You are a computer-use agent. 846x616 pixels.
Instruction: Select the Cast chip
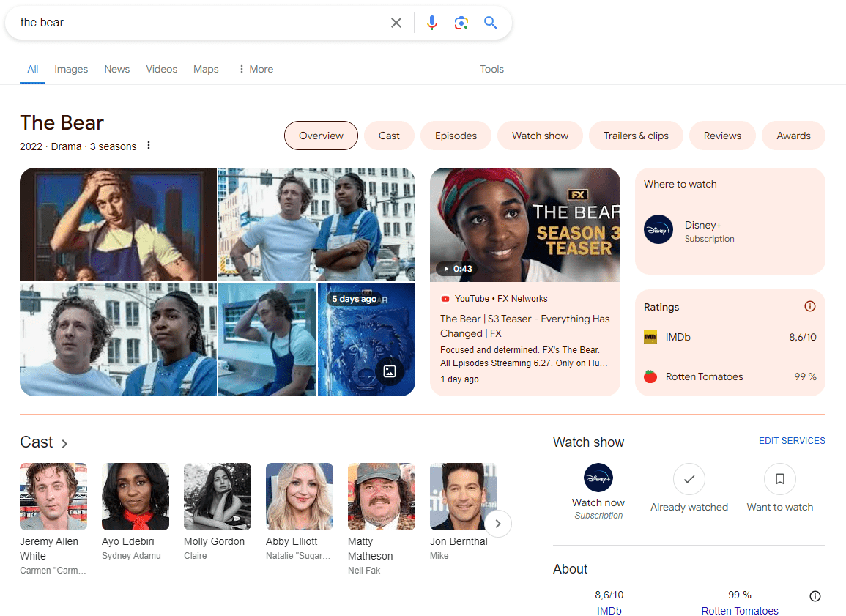(389, 136)
